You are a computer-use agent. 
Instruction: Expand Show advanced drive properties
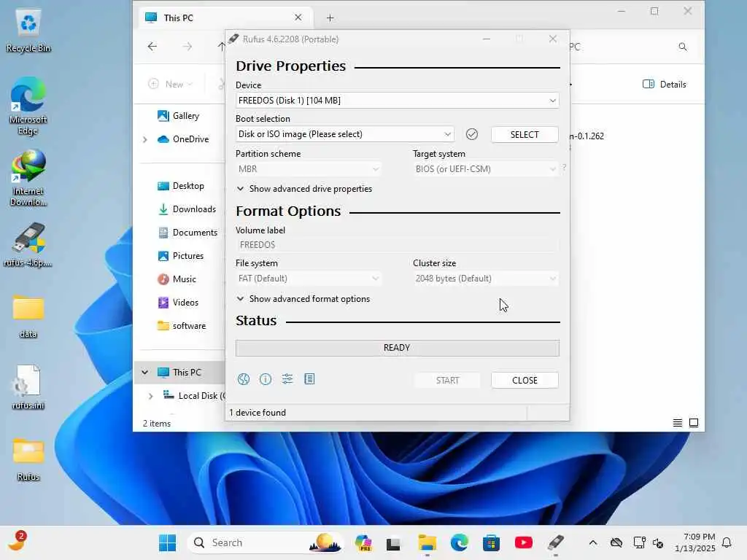[x=304, y=189]
